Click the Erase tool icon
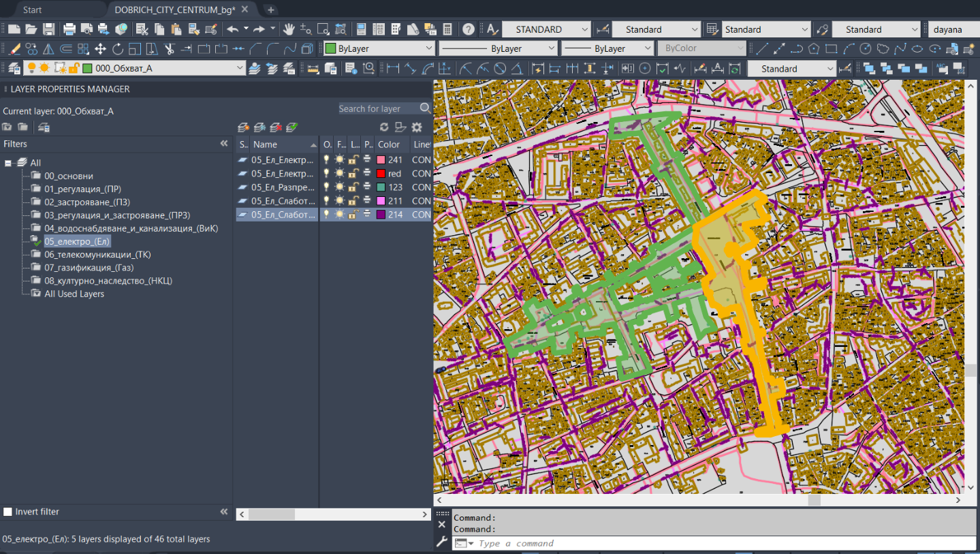980x554 pixels. (15, 49)
